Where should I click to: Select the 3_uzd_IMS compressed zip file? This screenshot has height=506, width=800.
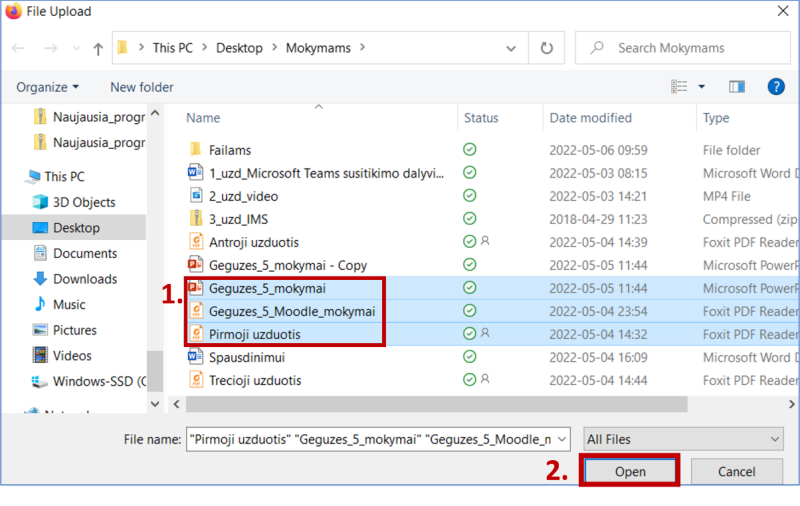click(238, 219)
